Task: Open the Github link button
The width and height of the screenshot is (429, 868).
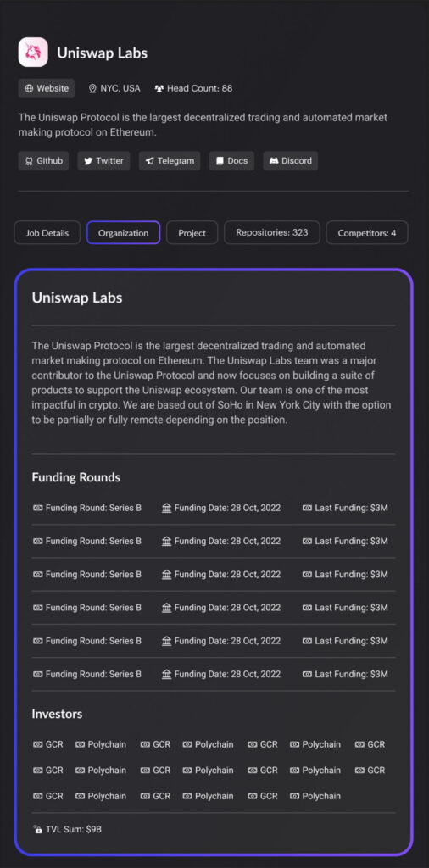Action: coord(44,161)
